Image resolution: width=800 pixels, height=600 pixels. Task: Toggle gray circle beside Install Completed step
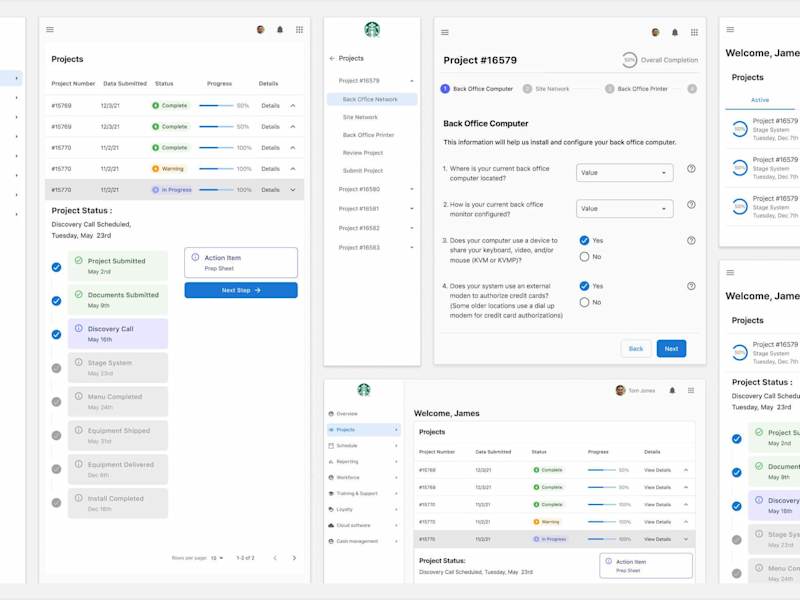[x=57, y=503]
